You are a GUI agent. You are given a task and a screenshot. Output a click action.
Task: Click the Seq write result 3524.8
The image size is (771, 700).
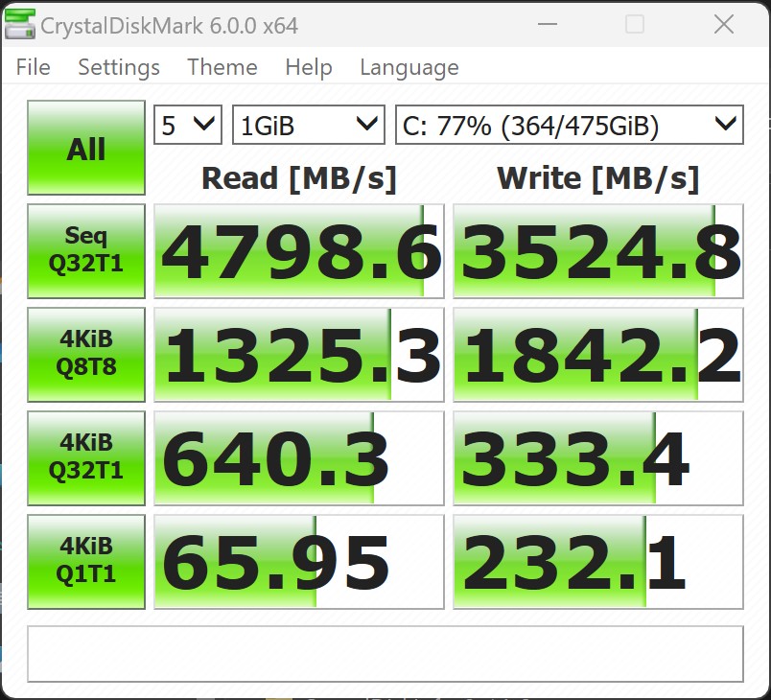coord(598,251)
